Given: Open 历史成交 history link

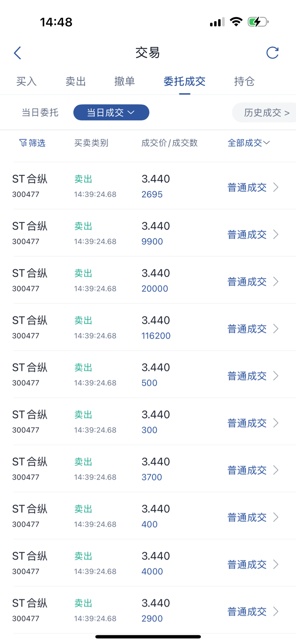Looking at the screenshot, I should point(266,113).
